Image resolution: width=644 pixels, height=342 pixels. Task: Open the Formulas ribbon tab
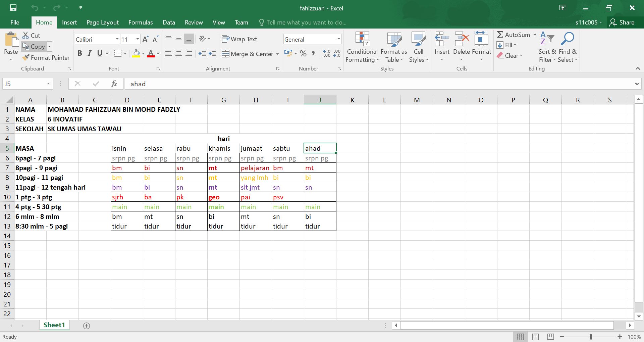click(141, 22)
